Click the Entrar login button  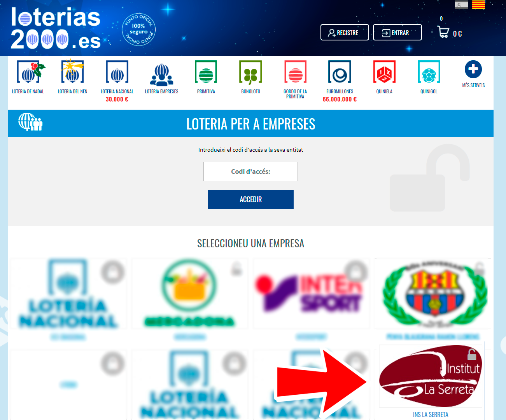[x=397, y=32]
